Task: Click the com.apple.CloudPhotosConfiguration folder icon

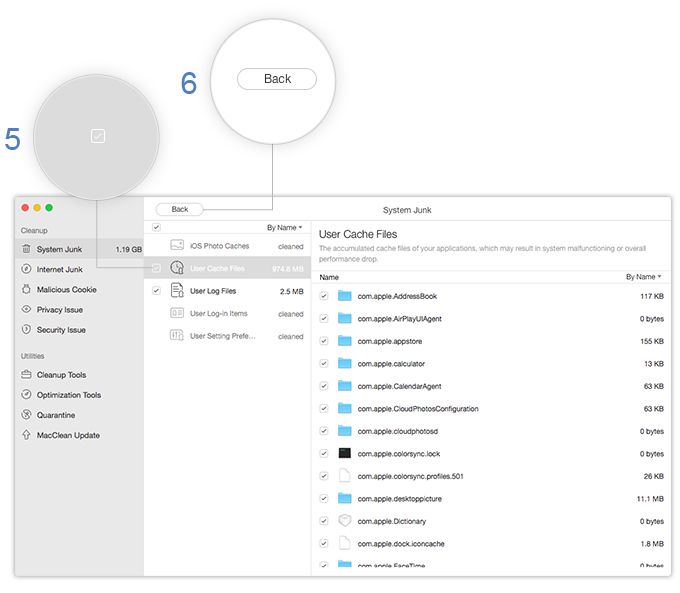Action: click(x=345, y=408)
